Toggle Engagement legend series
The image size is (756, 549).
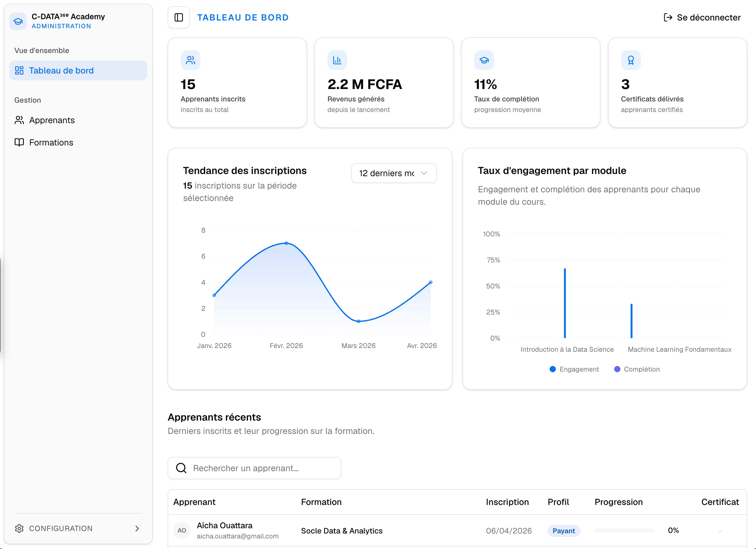coord(574,369)
